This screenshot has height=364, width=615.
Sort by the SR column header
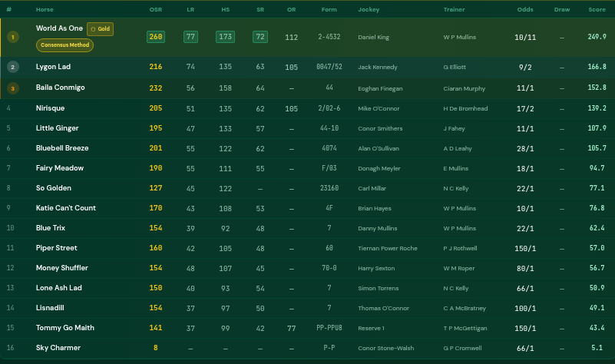tap(260, 9)
